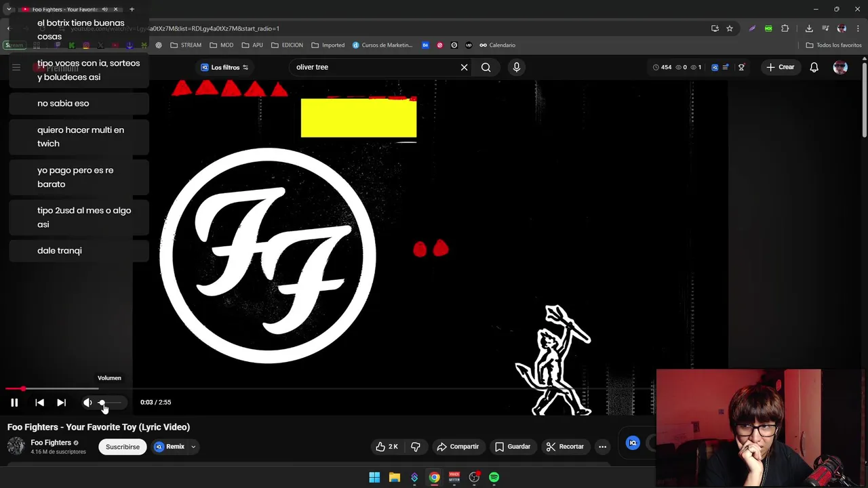
Task: Run the search with the magnifier icon
Action: [x=486, y=67]
